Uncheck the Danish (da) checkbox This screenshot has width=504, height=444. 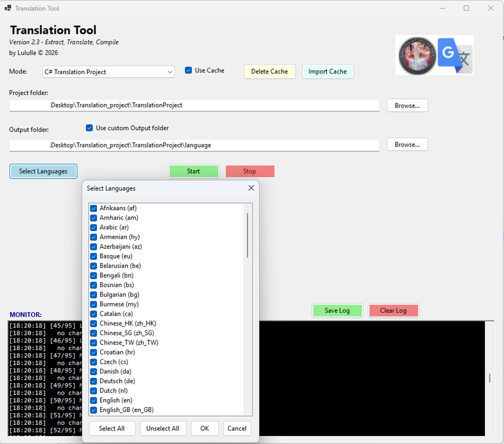point(94,372)
